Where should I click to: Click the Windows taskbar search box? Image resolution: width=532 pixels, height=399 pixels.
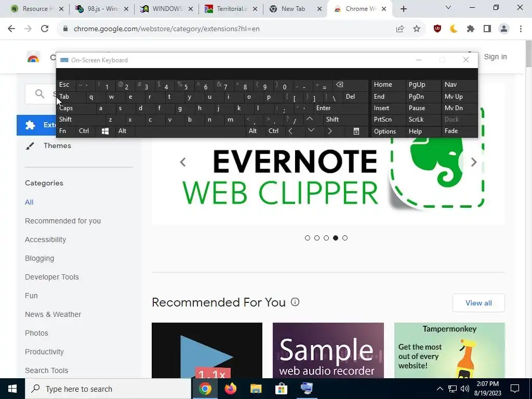(x=108, y=389)
